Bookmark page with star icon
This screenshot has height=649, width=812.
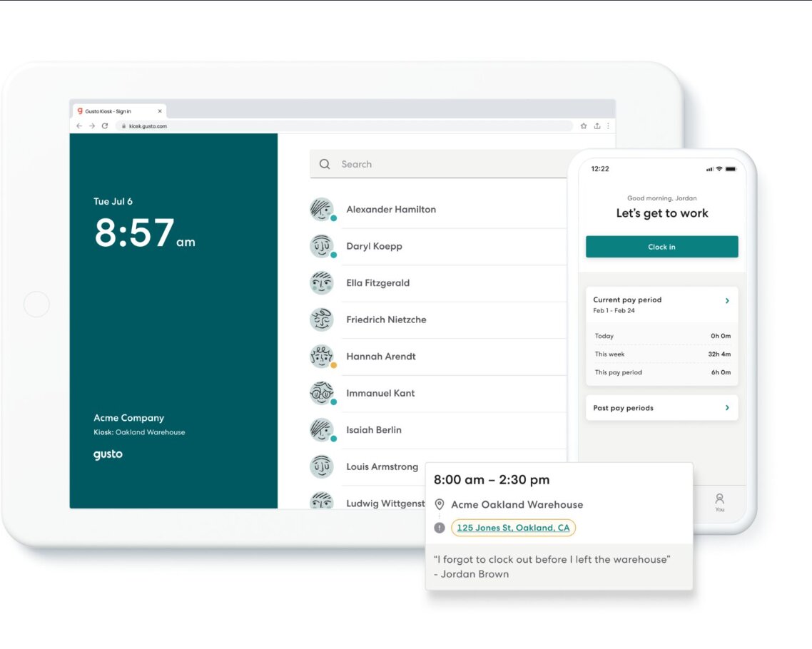point(583,126)
